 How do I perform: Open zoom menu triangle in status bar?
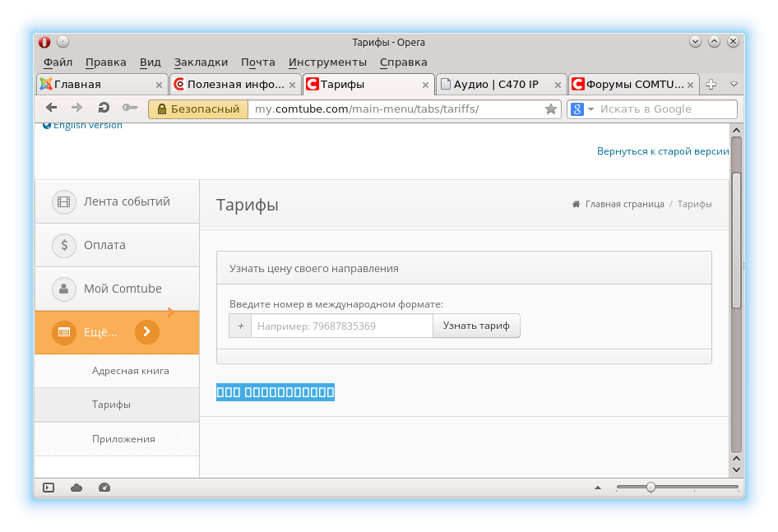[598, 488]
